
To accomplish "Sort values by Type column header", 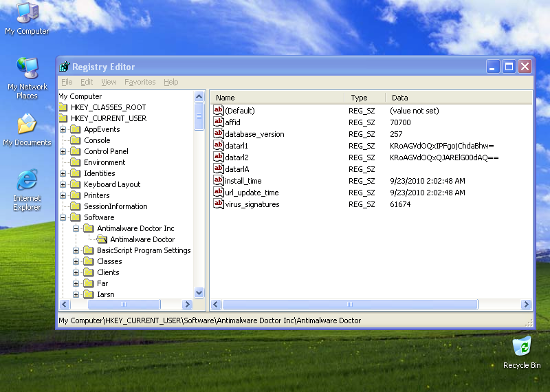I will coord(365,98).
